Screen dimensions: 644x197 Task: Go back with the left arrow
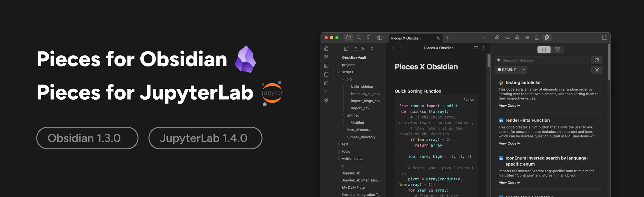coord(393,48)
